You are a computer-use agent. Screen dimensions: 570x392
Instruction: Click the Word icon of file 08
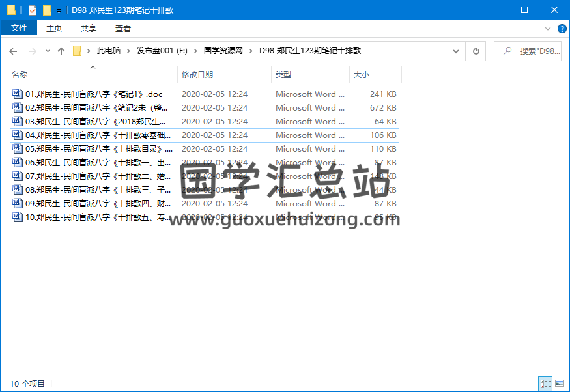coord(18,189)
